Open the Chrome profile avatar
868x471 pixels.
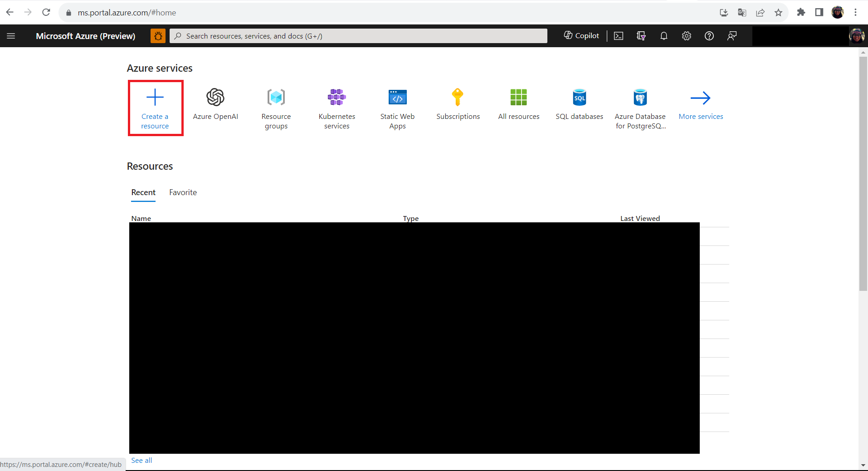coord(837,12)
